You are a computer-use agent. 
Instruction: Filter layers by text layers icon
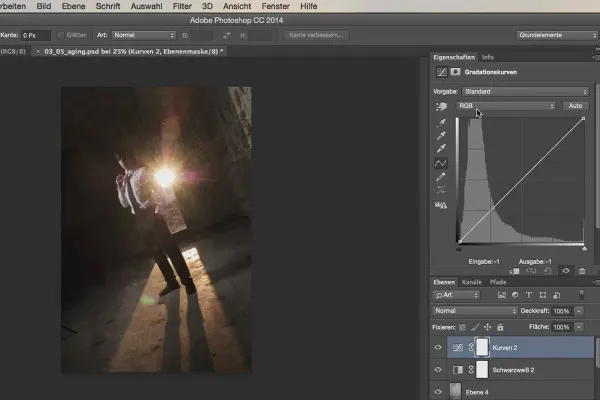[x=529, y=295]
